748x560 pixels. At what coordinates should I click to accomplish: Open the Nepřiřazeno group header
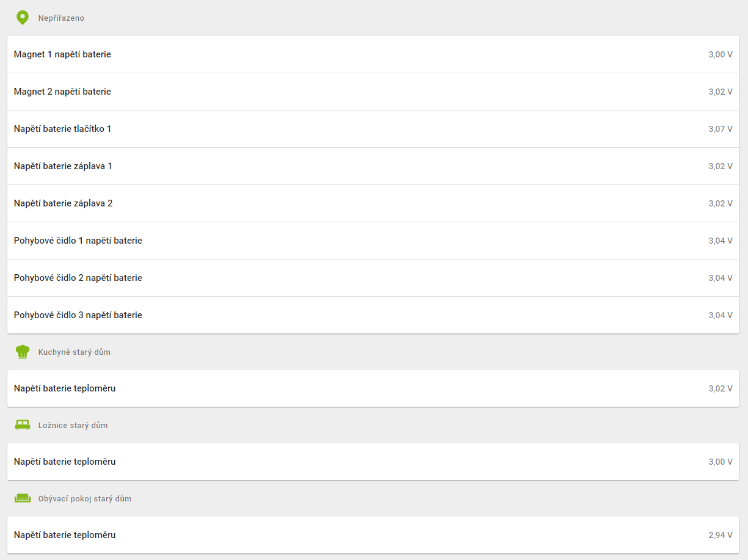(61, 18)
